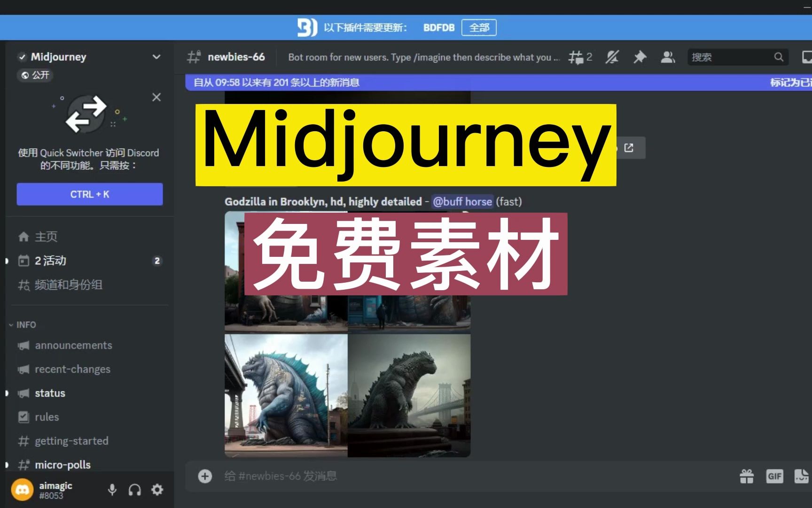Click the plus attach button
Viewport: 812px width, 508px height.
click(205, 476)
